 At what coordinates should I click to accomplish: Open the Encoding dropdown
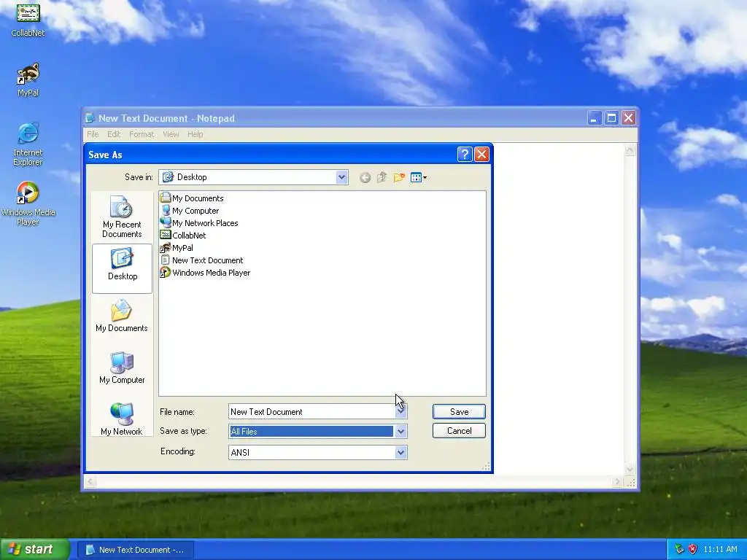point(400,452)
